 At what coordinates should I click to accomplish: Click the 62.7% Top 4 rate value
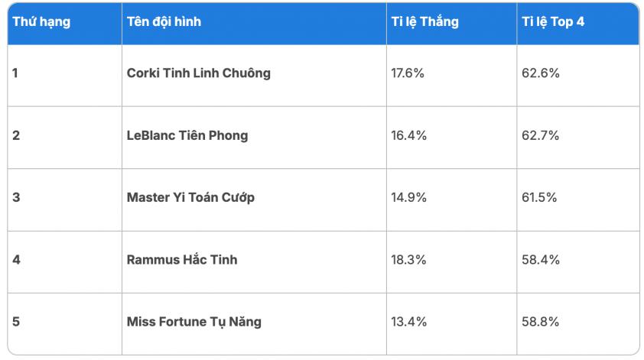click(539, 135)
